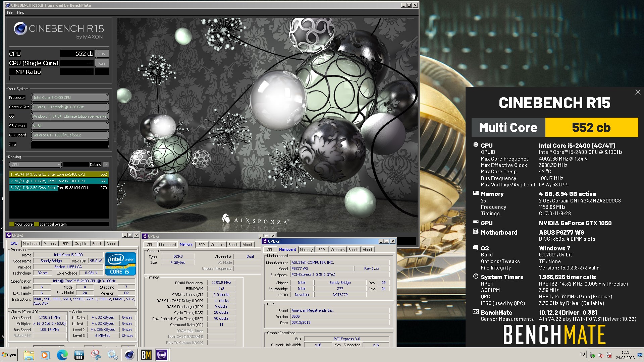This screenshot has height=362, width=644.
Task: Click the RU language indicator
Action: 582,354
